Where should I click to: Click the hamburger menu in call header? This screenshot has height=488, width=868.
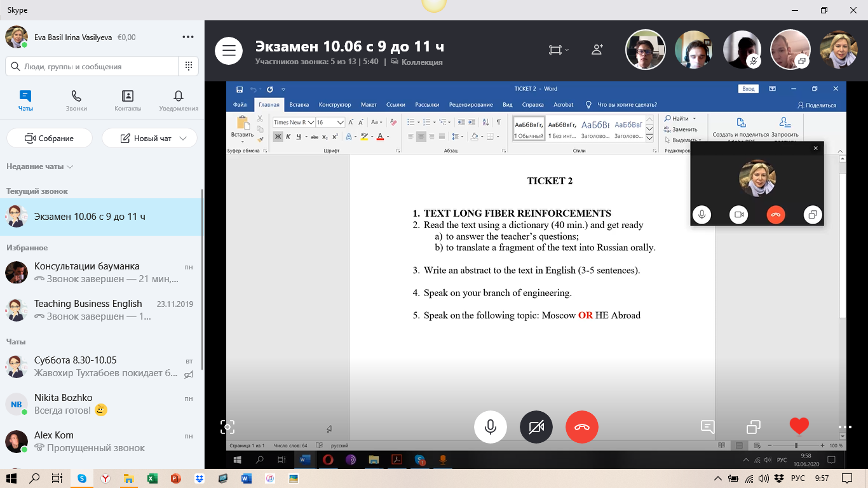[229, 51]
